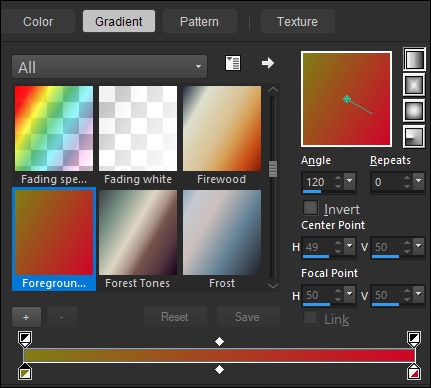Click Center Point V value field
The height and width of the screenshot is (388, 431).
click(387, 247)
